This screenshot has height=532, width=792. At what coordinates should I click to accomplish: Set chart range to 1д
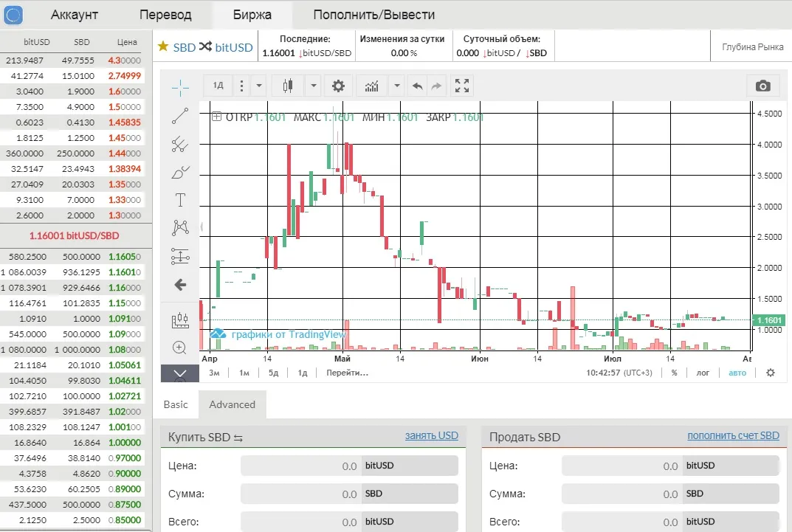point(303,373)
